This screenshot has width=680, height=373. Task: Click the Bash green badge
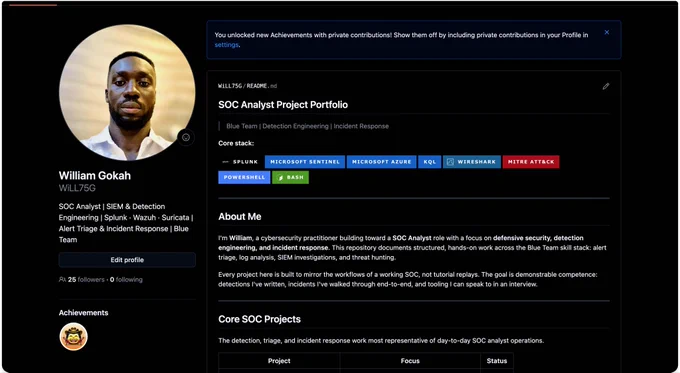pyautogui.click(x=290, y=177)
